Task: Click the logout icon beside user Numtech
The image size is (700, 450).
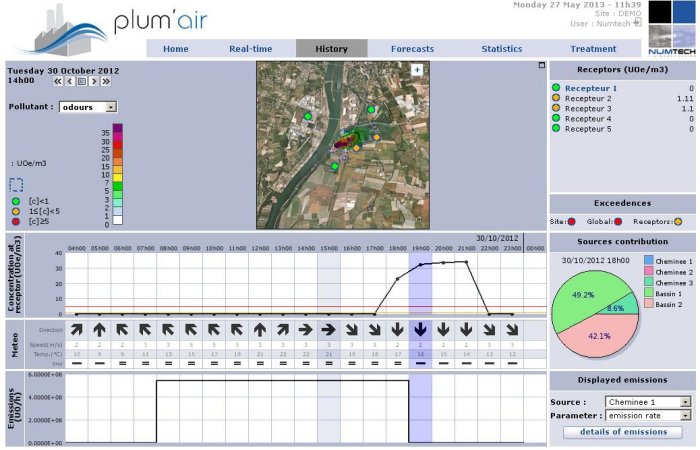Action: (x=636, y=21)
